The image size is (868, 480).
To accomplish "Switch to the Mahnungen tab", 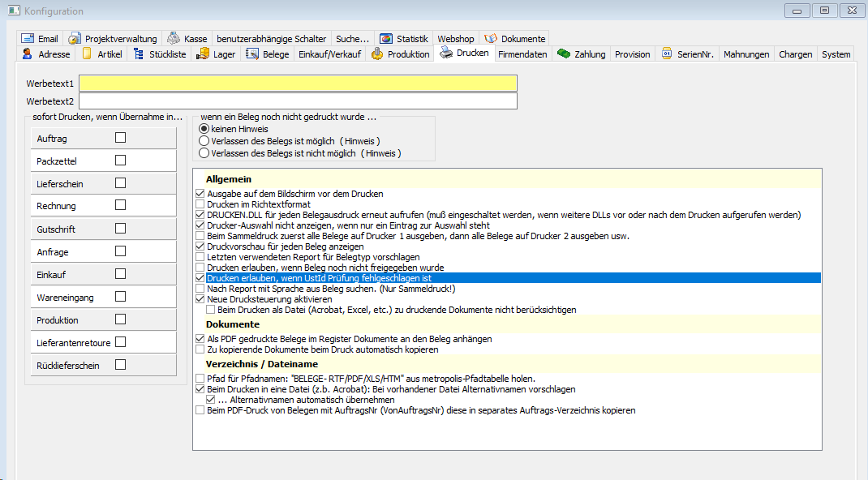I will point(746,54).
